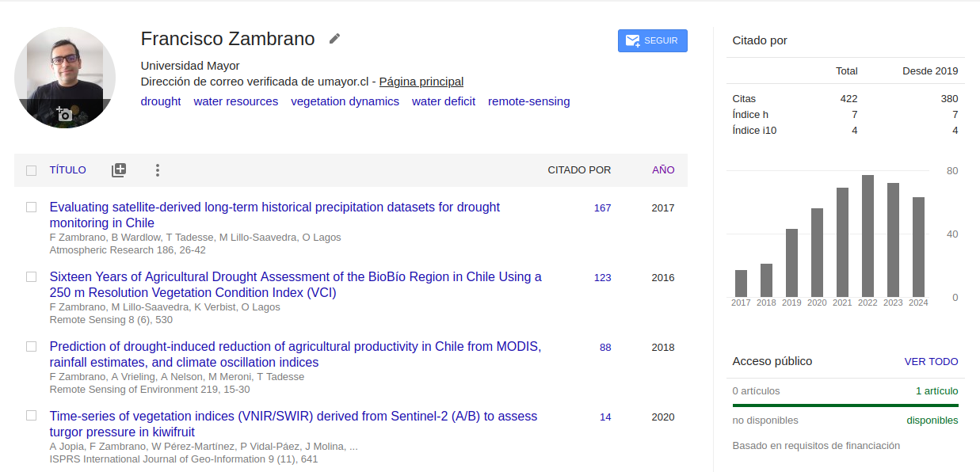Viewport: 980px width, 472px height.
Task: Open the 167 citations count link
Action: [x=602, y=208]
